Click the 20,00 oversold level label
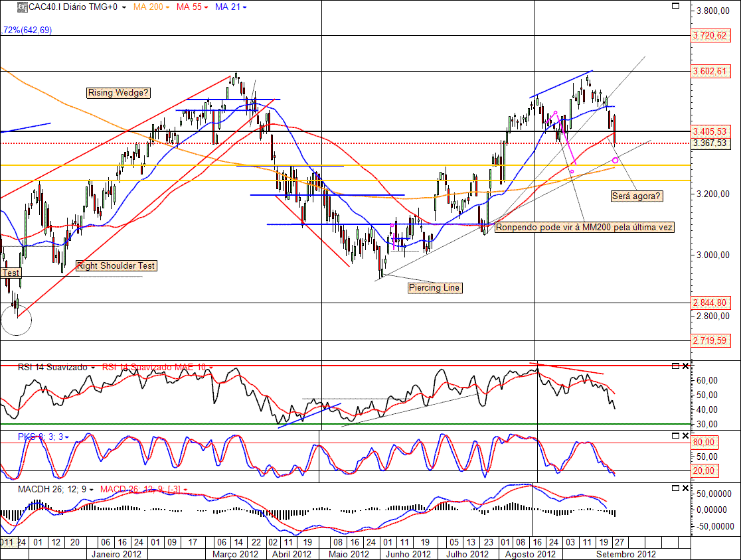Viewport: 741px width, 560px height. pyautogui.click(x=704, y=471)
